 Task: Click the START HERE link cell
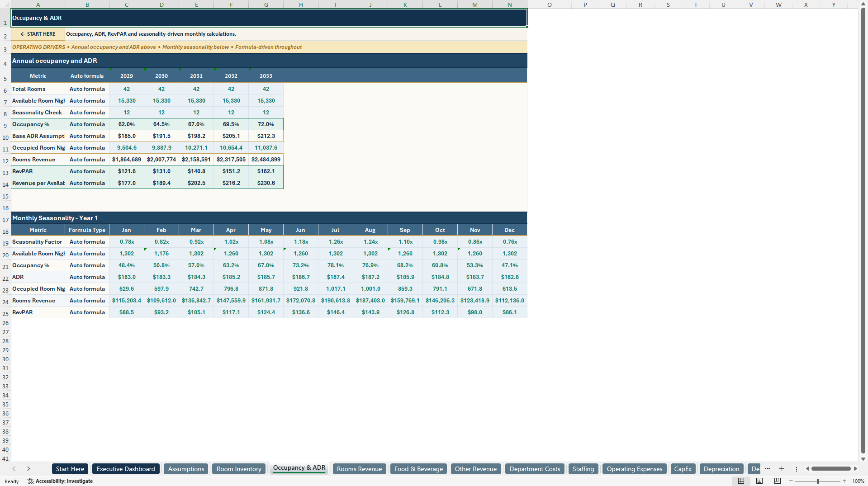click(x=38, y=34)
